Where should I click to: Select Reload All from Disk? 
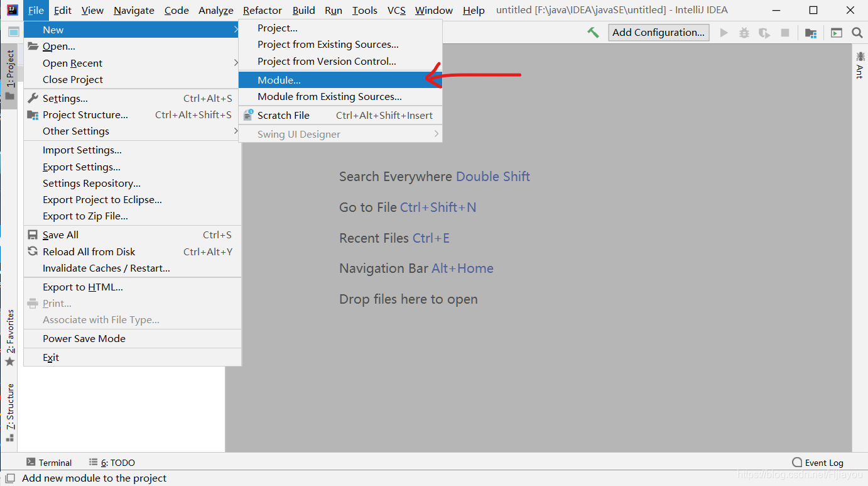coord(133,251)
